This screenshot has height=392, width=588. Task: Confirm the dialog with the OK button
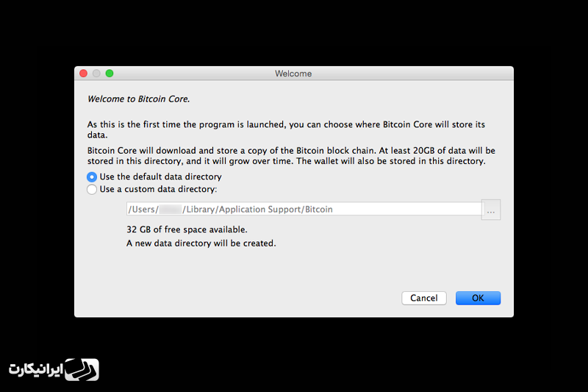[x=478, y=298]
